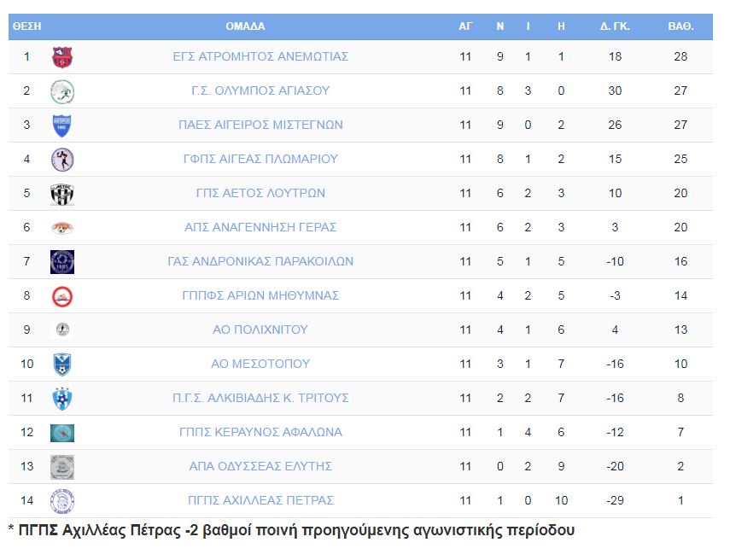Open the ΑΠΑ ΟΔΥΣΣΕΑΣ ΕΛΥΤΗΣ team link
This screenshot has width=730, height=560.
[x=260, y=466]
